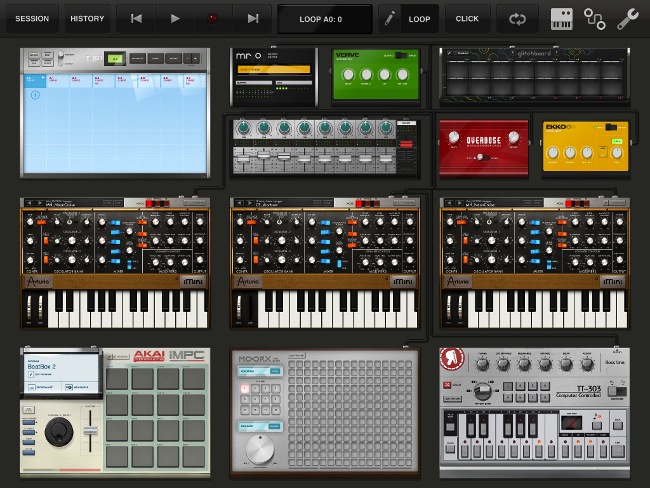Image resolution: width=650 pixels, height=488 pixels.
Task: Click next-preset arrow on left iMini
Action: point(40,203)
